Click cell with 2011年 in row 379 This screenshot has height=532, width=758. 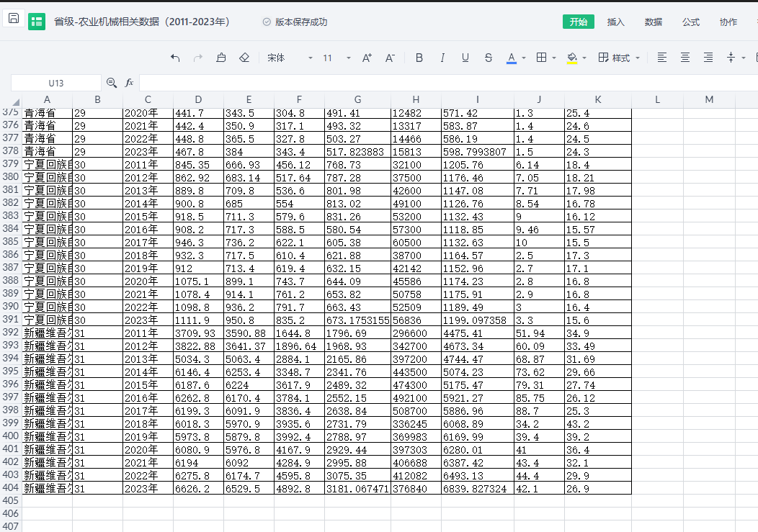pyautogui.click(x=148, y=165)
